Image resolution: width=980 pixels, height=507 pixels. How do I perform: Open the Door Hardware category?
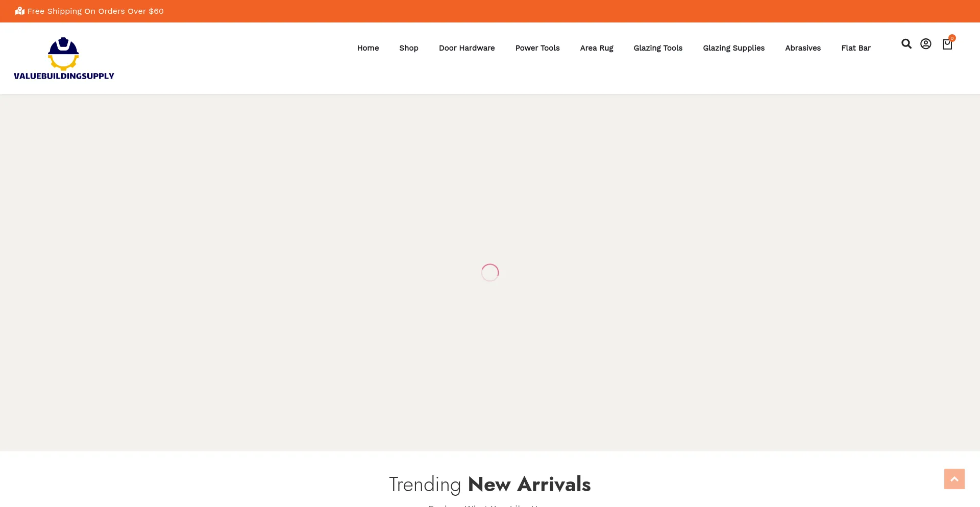coord(467,48)
